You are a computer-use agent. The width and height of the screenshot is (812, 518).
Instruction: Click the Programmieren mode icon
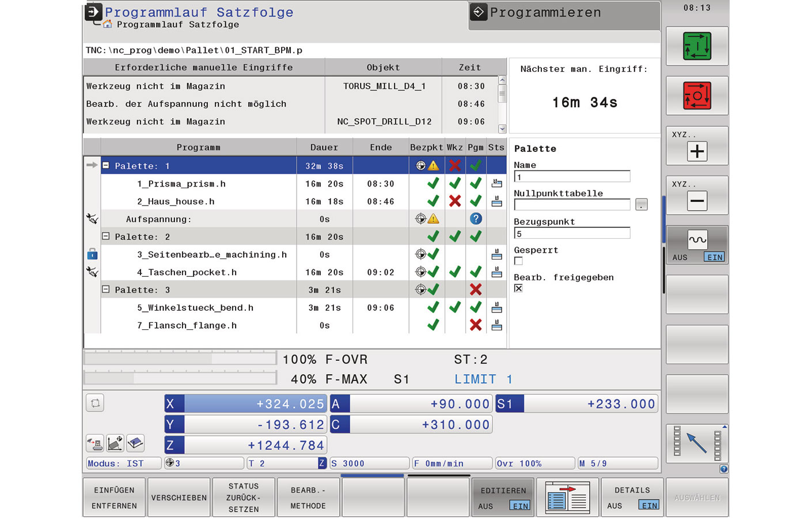[479, 12]
